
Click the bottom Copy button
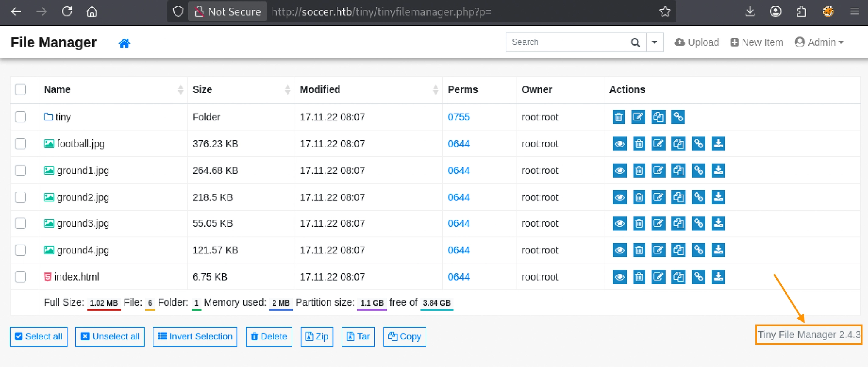405,336
